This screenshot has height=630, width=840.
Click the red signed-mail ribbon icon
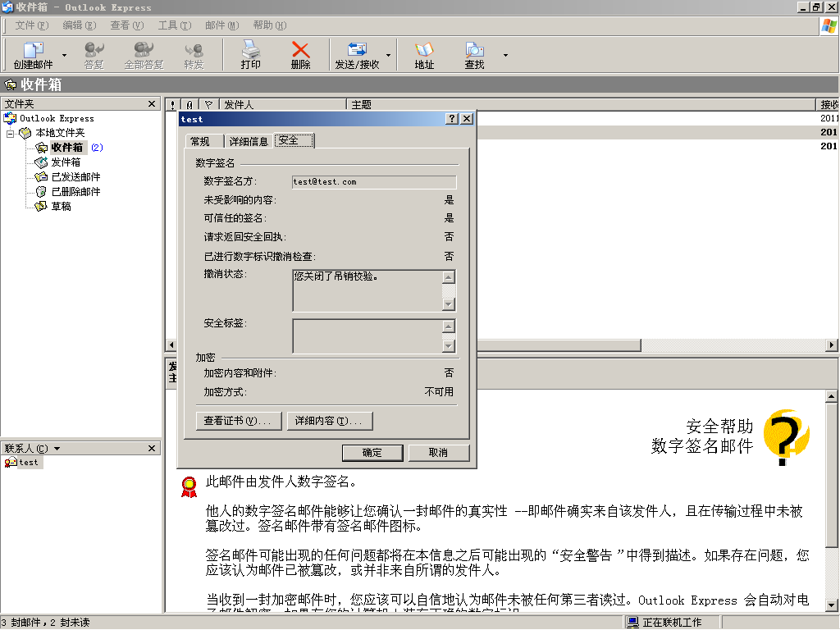[189, 487]
